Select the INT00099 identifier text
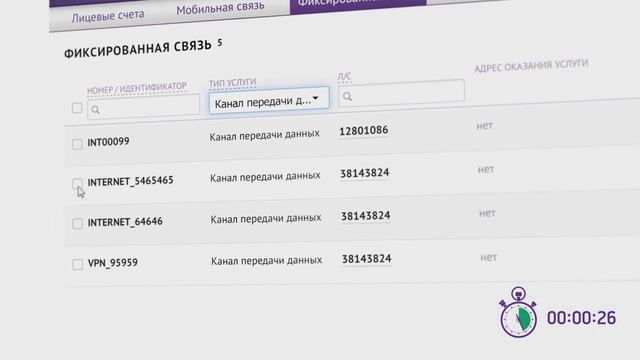Image resolution: width=640 pixels, height=360 pixels. coord(108,142)
